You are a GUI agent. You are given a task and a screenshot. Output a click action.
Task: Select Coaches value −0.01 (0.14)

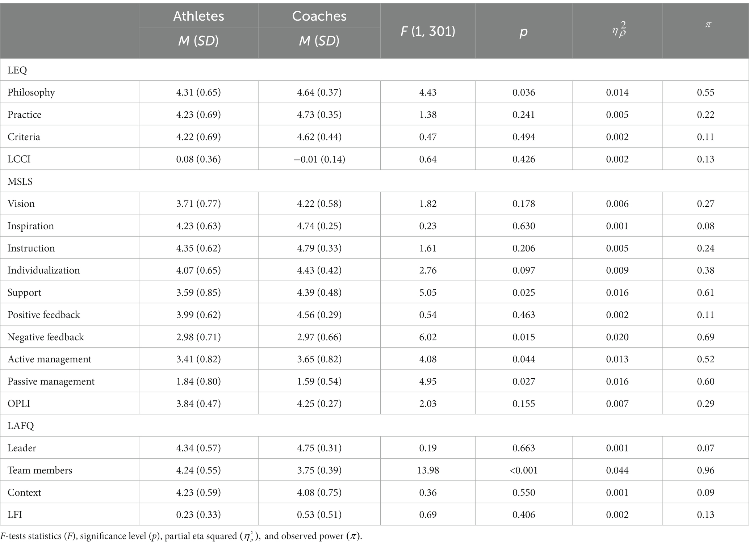pos(319,159)
